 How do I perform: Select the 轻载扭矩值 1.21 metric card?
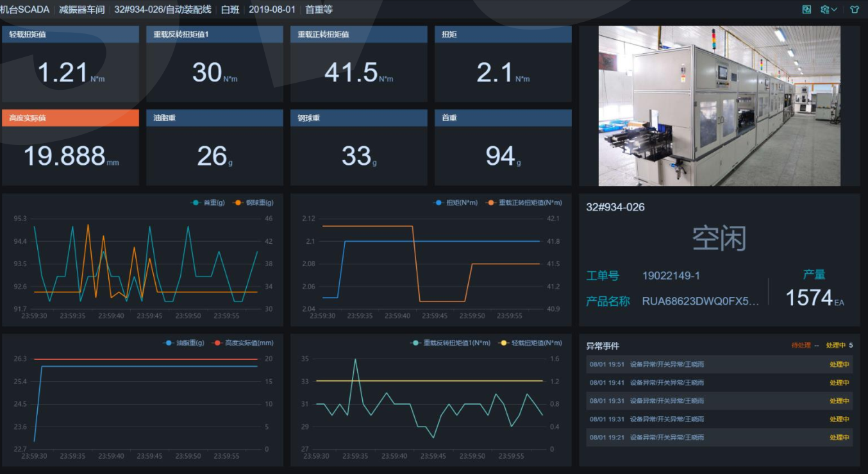pos(70,64)
